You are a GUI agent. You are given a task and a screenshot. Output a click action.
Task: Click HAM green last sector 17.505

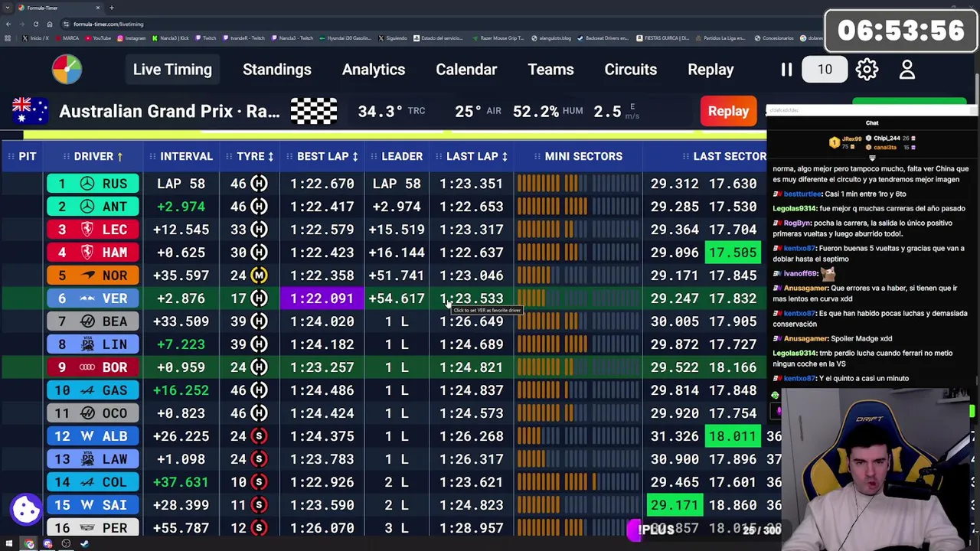(x=733, y=253)
